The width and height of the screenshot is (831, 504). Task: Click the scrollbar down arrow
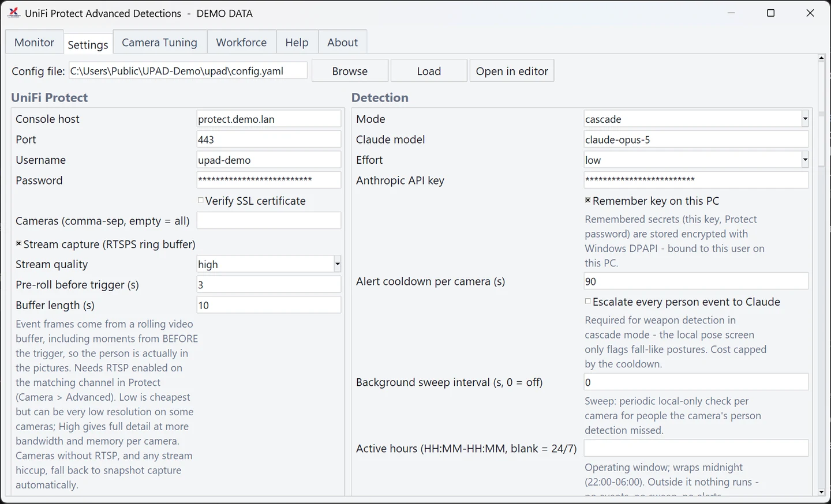(x=821, y=492)
